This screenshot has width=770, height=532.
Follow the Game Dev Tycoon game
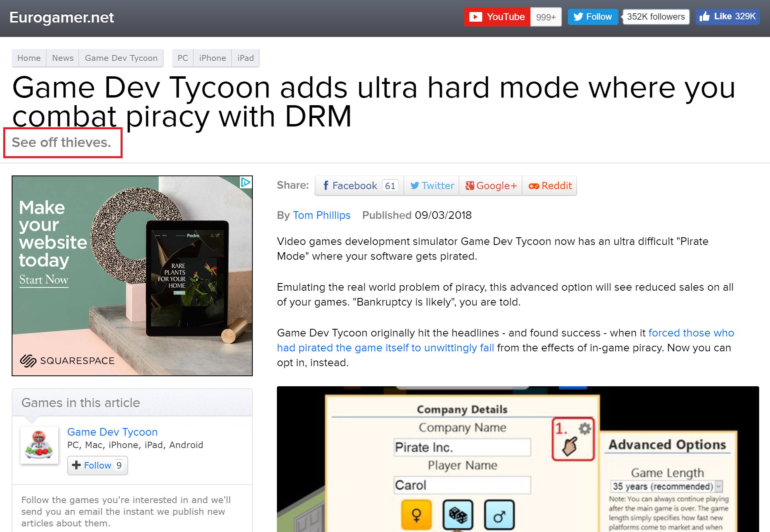coord(97,465)
